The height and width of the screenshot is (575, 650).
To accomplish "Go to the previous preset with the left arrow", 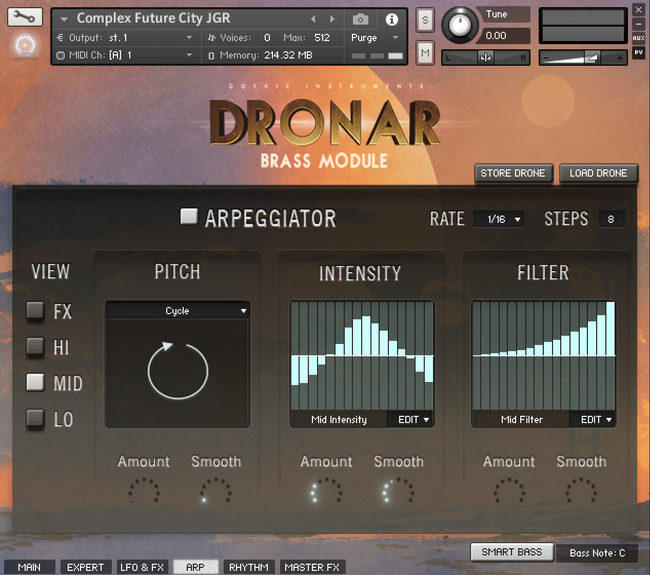I will [x=313, y=19].
